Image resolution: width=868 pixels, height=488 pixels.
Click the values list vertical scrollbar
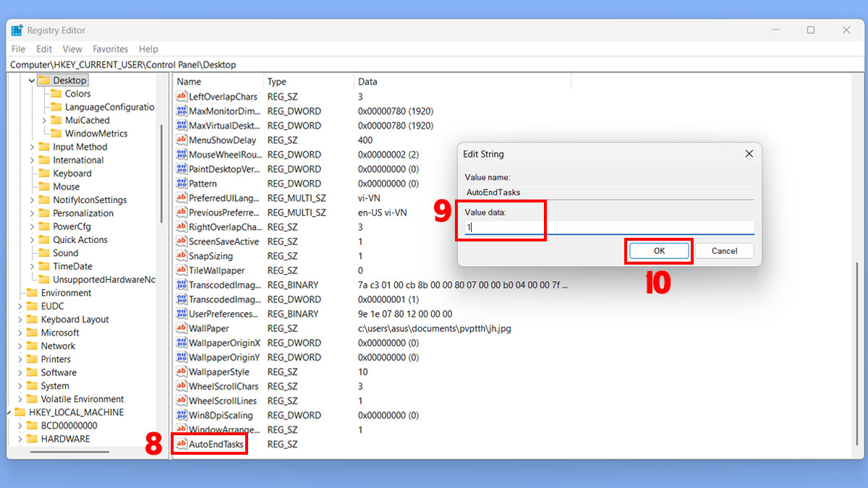point(858,356)
